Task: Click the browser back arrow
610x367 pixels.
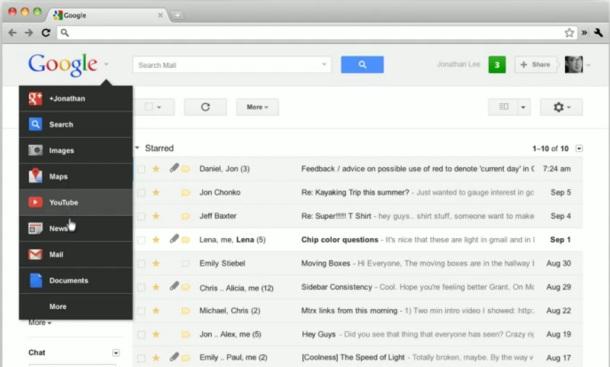Action: 12,33
